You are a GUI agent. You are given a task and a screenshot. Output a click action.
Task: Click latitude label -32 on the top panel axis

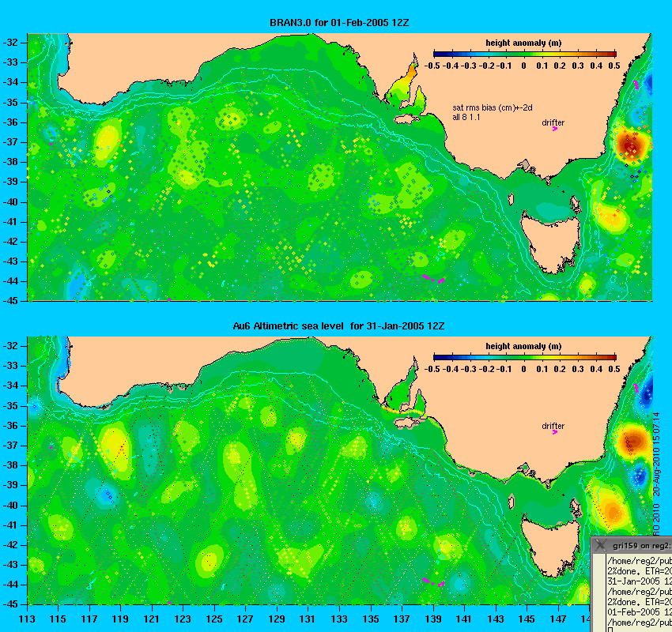(10, 43)
